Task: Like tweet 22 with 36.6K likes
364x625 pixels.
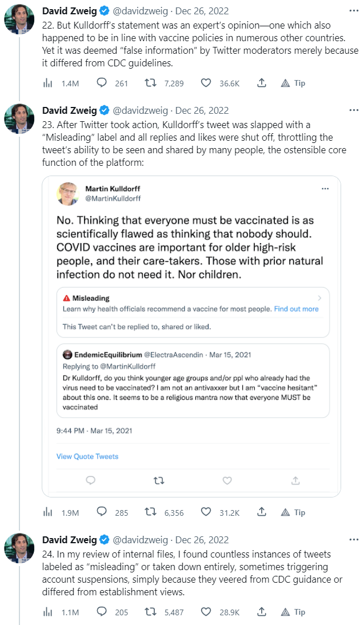Action: [x=206, y=83]
